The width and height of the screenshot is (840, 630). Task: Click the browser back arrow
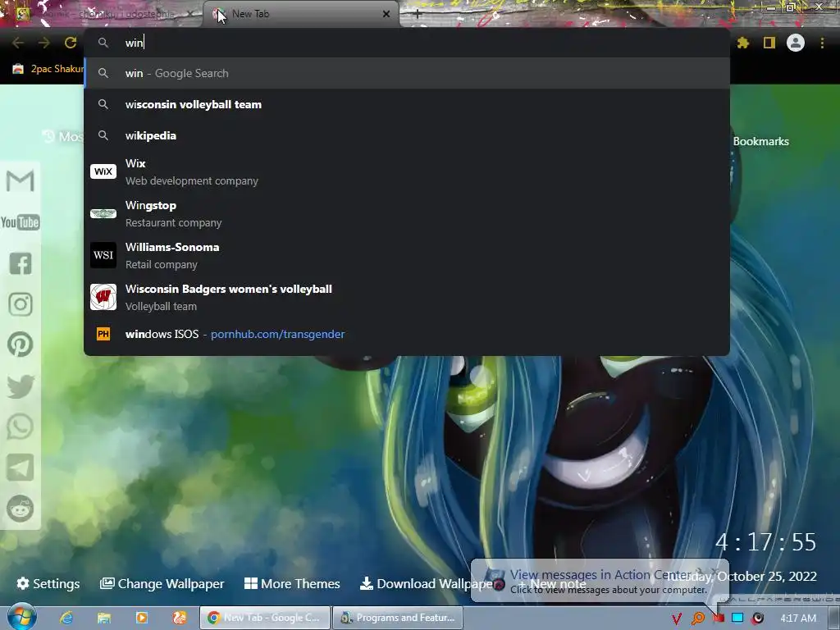click(x=18, y=43)
